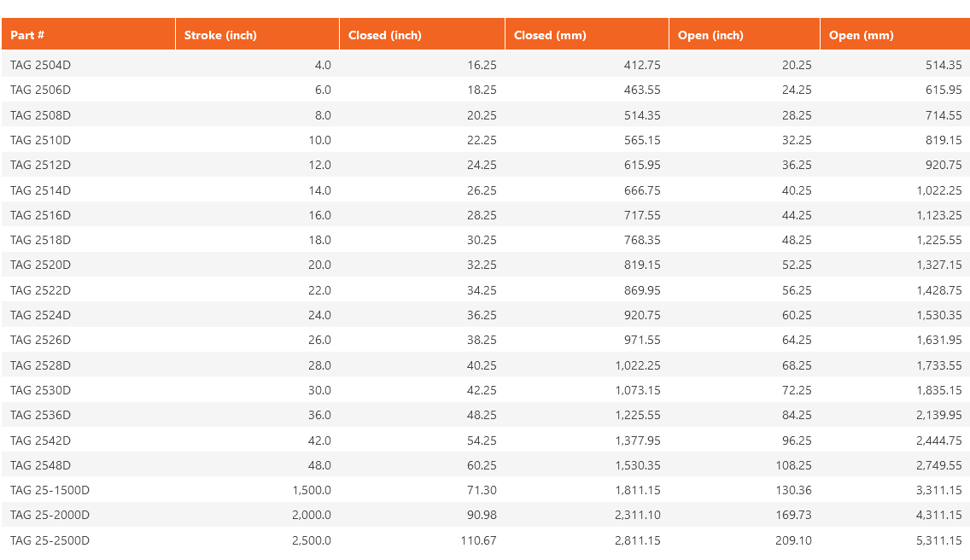Click open length value 5,311.15
This screenshot has height=560, width=970.
click(939, 540)
